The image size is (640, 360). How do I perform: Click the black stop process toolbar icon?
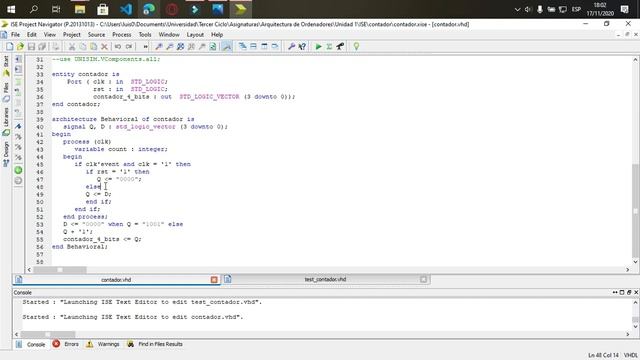(x=340, y=47)
